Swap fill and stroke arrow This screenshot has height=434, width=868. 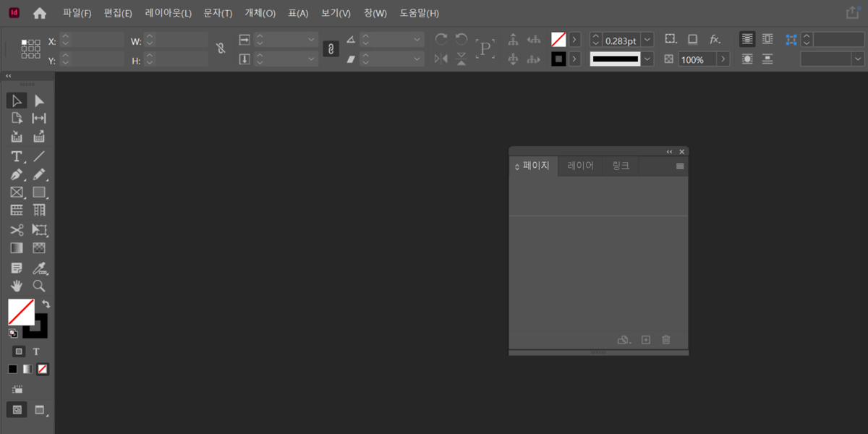coord(46,304)
